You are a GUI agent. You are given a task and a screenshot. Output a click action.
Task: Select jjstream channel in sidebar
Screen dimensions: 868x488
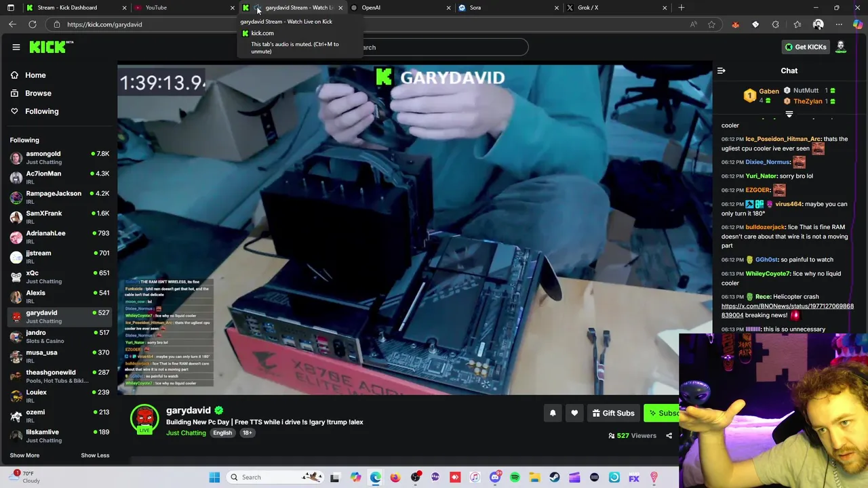click(x=60, y=257)
